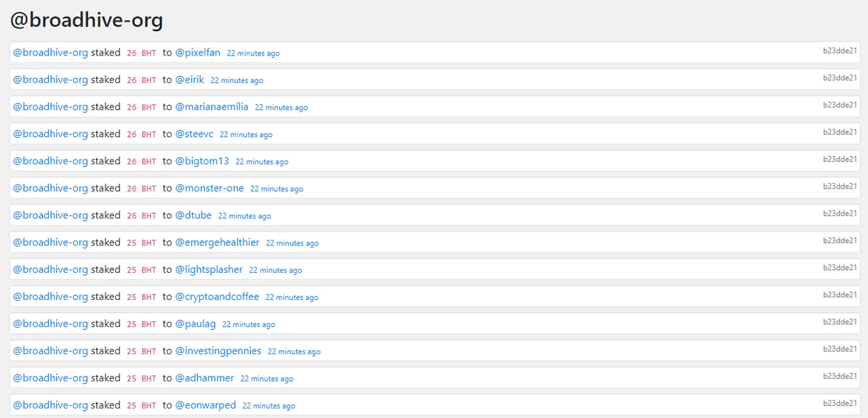The width and height of the screenshot is (868, 418).
Task: Click @broadhive-org in the adhammer row
Action: 51,378
